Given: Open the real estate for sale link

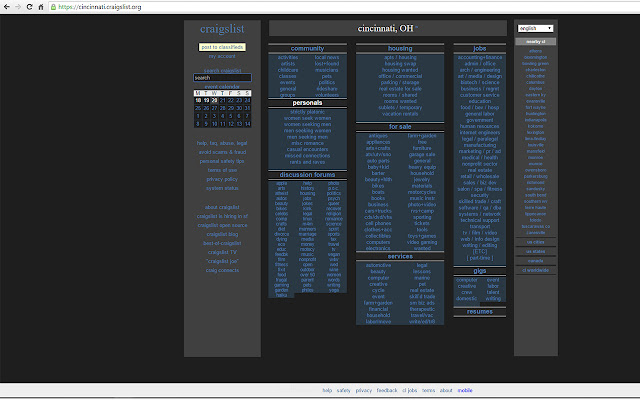Looking at the screenshot, I should pos(400,89).
